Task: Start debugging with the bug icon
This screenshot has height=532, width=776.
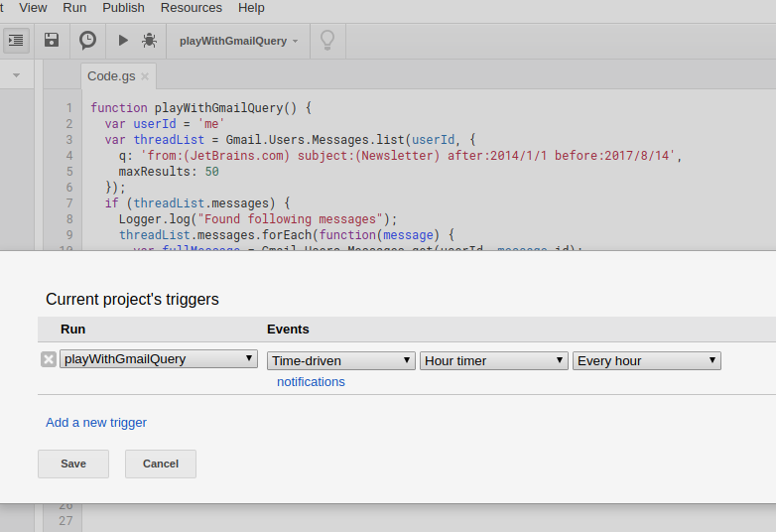Action: 149,40
